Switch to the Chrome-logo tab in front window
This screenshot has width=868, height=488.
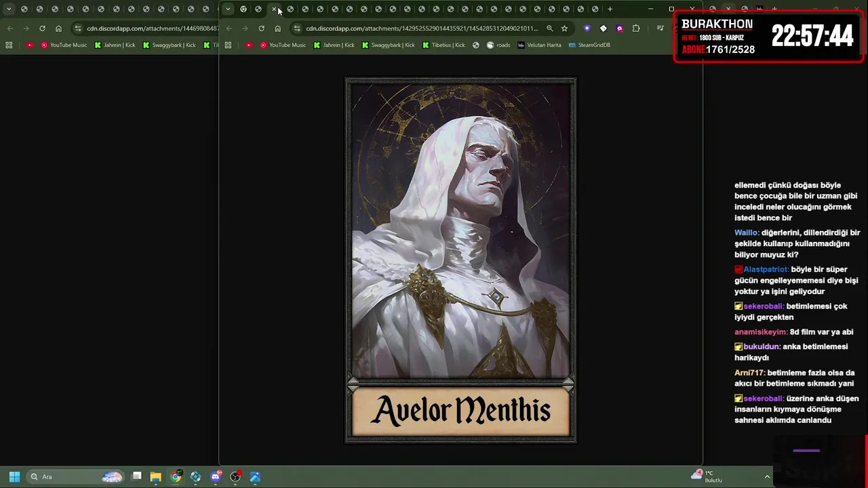243,9
